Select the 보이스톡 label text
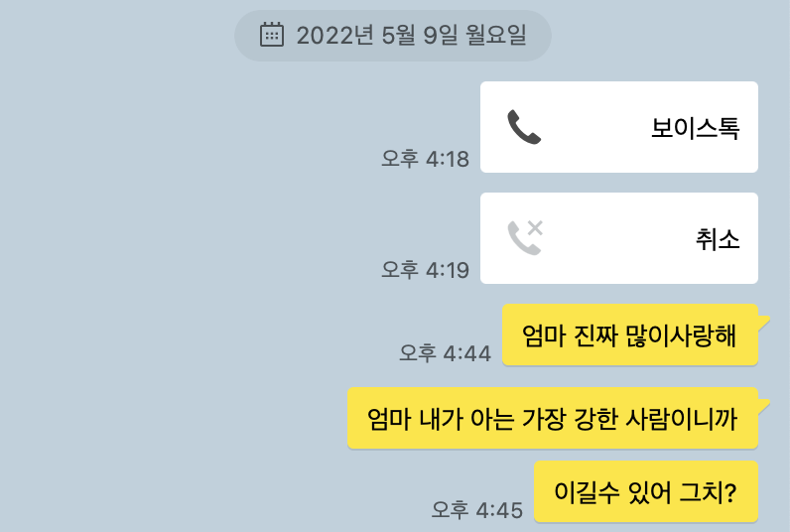The image size is (790, 532). (x=696, y=127)
